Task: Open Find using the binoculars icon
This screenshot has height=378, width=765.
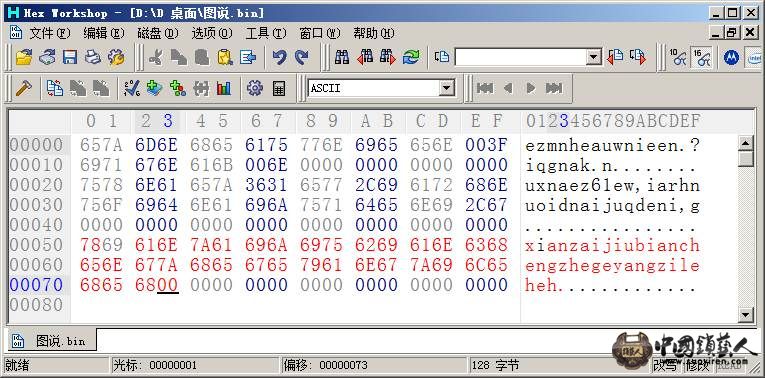Action: point(342,58)
